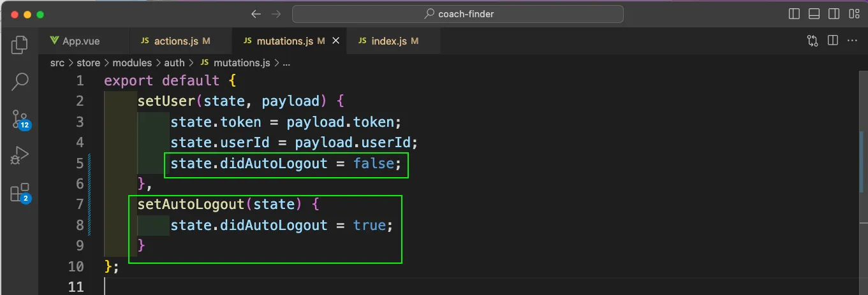Go back using the left arrow
Image resolution: width=868 pixels, height=295 pixels.
[256, 14]
